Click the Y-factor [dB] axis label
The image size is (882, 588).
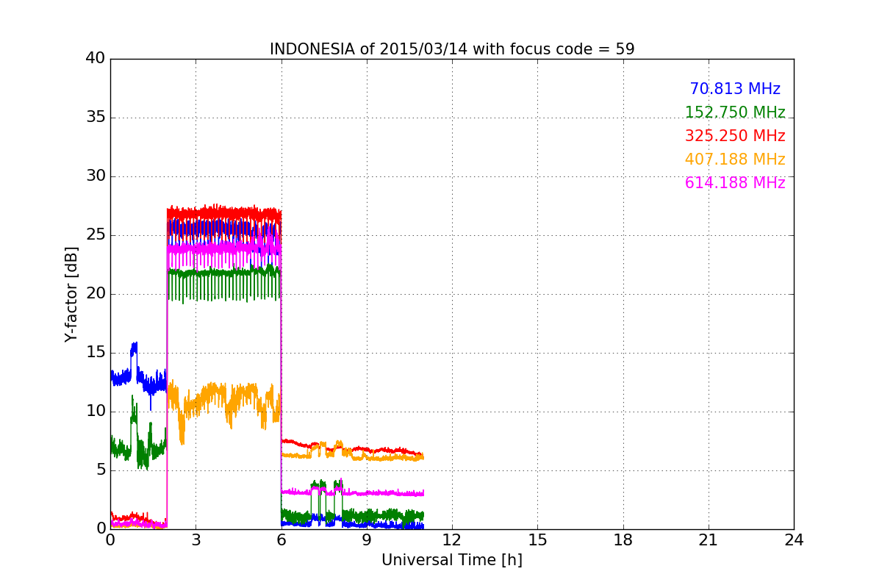pyautogui.click(x=71, y=294)
